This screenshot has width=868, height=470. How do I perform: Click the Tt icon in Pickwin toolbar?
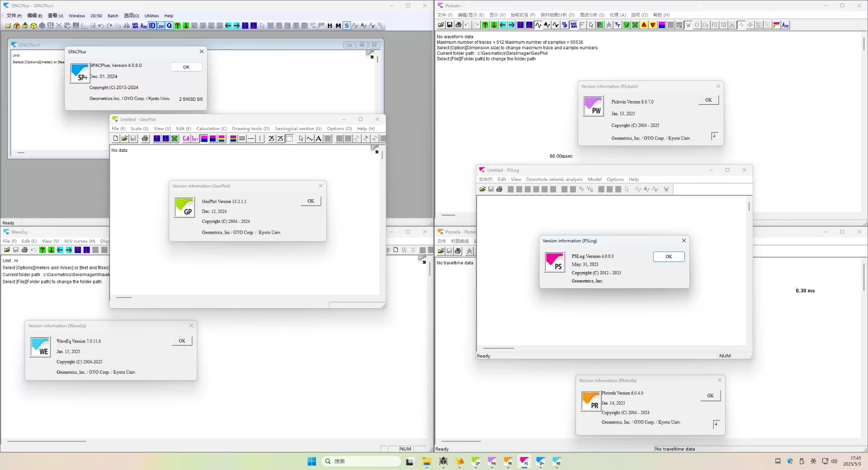[618, 25]
